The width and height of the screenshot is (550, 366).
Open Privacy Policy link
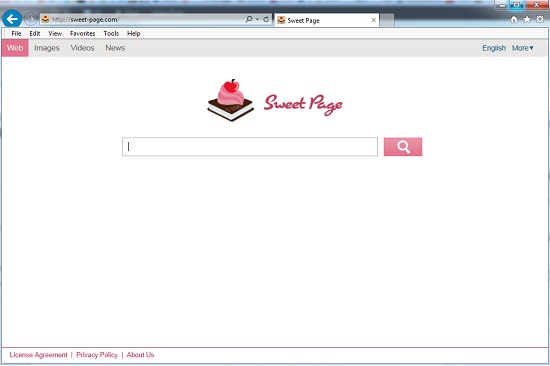coord(97,355)
